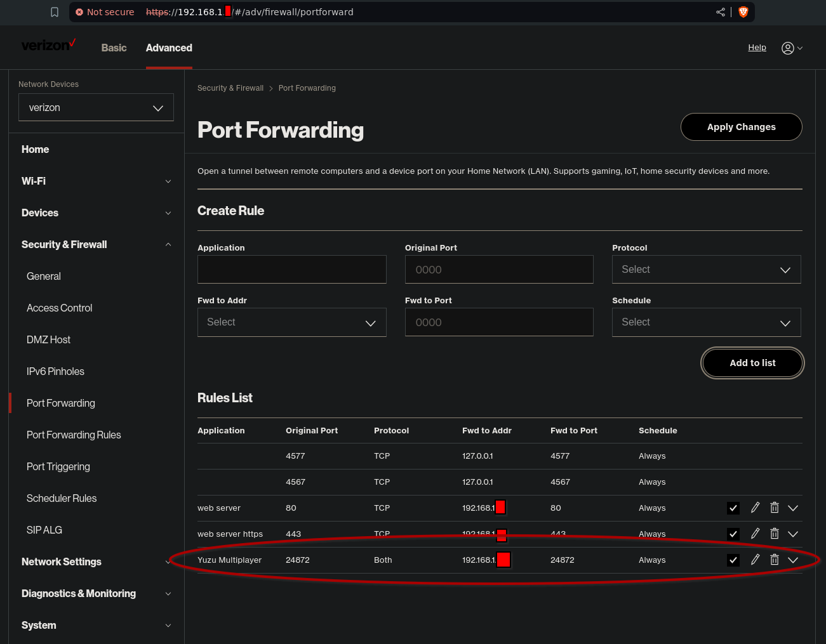Delete the Yuzu Multiplayer rule

point(775,560)
